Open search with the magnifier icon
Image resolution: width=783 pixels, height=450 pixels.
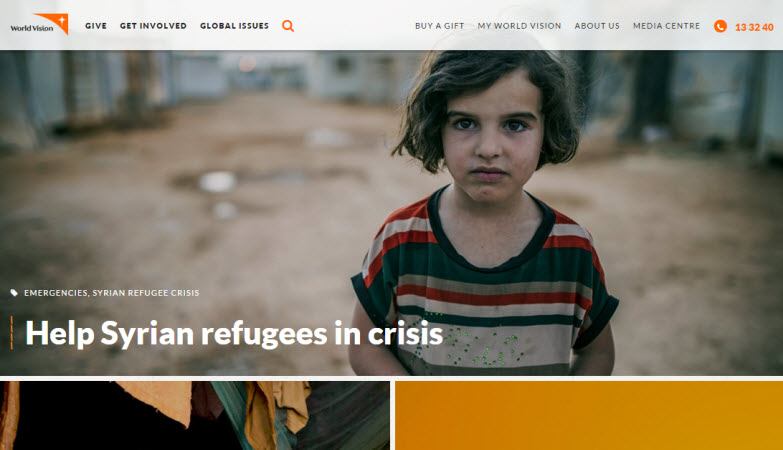(288, 25)
